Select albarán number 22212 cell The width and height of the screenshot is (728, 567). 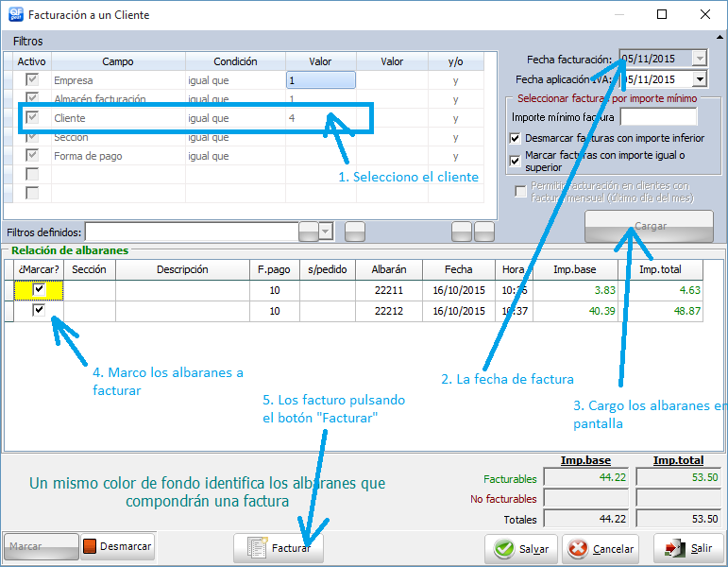[389, 311]
